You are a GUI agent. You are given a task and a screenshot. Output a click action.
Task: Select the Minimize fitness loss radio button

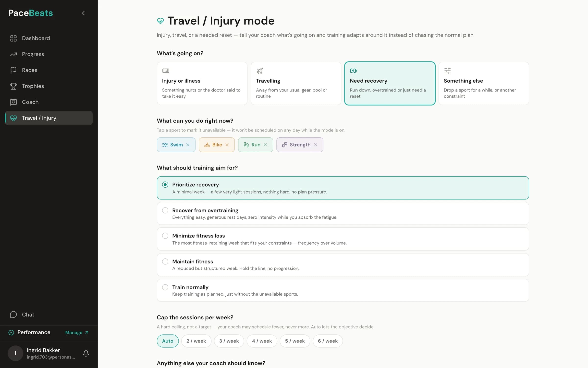(x=165, y=236)
